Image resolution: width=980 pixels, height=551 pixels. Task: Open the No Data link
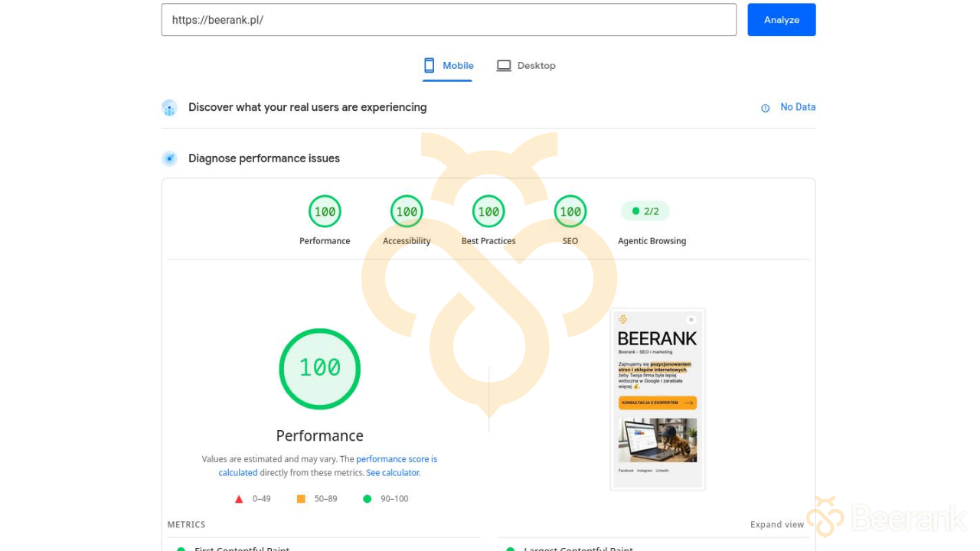click(x=798, y=107)
